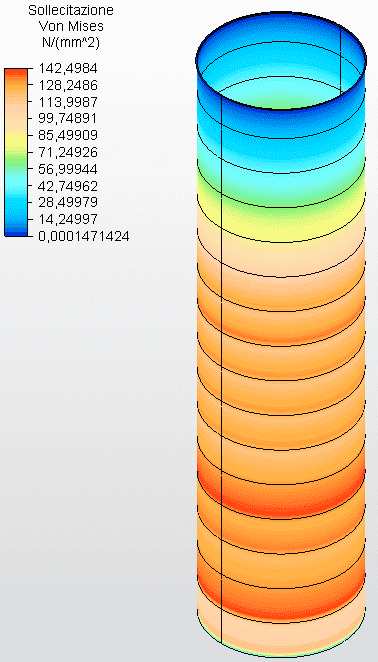Screen dimensions: 378x662
Task: Click the legend value 28,49979
Action: click(x=68, y=202)
